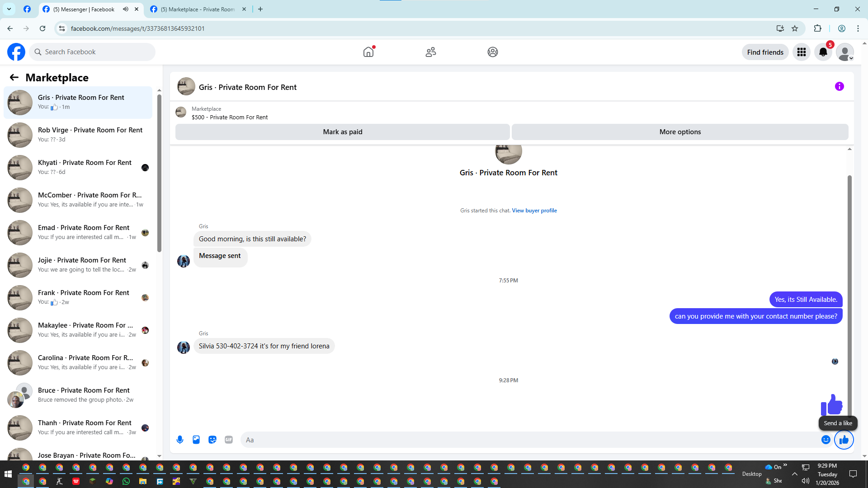Mute the Messenger tab audio
868x488 pixels.
126,9
